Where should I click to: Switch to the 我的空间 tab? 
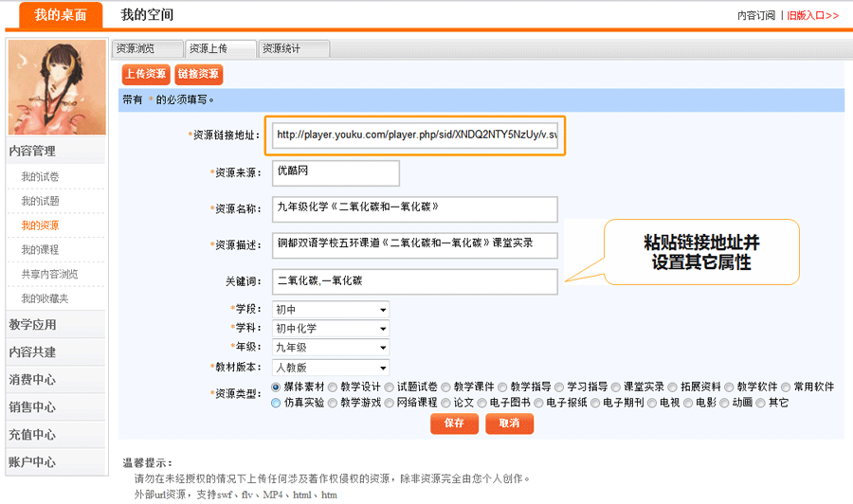[147, 14]
